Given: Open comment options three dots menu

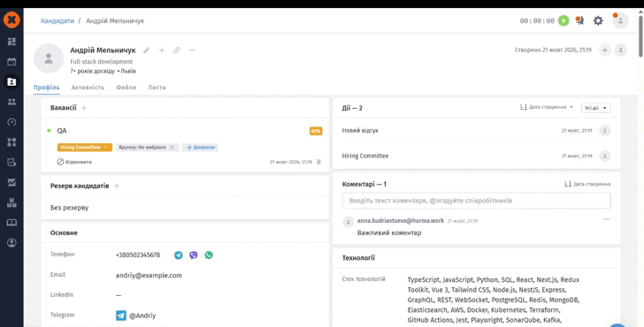Looking at the screenshot, I should [x=606, y=219].
